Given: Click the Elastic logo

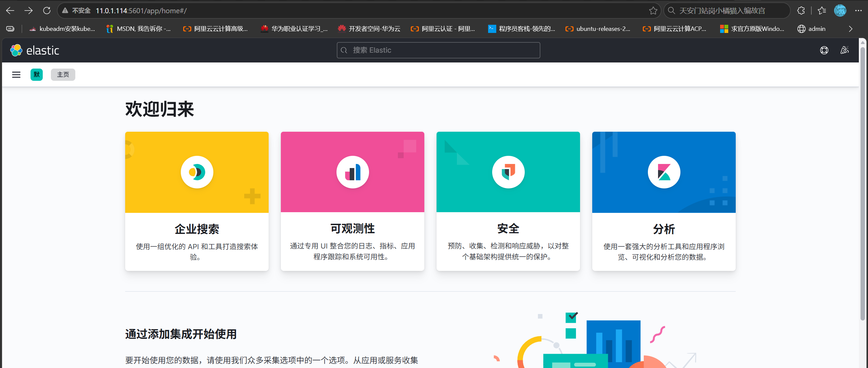Looking at the screenshot, I should pos(35,50).
